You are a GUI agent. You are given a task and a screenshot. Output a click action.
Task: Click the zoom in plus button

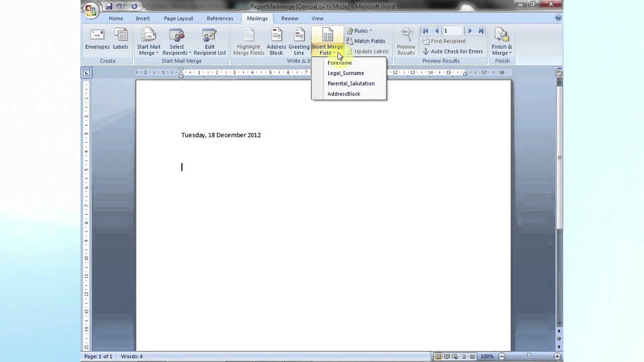[x=557, y=356]
